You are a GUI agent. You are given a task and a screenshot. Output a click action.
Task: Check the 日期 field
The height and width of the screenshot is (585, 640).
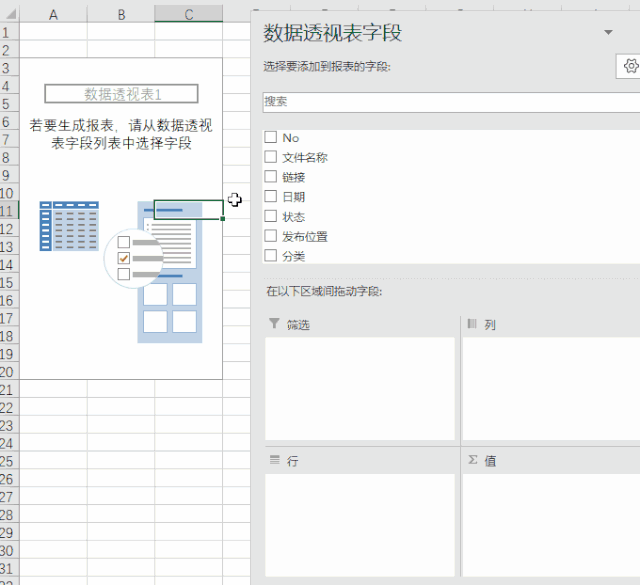point(271,196)
